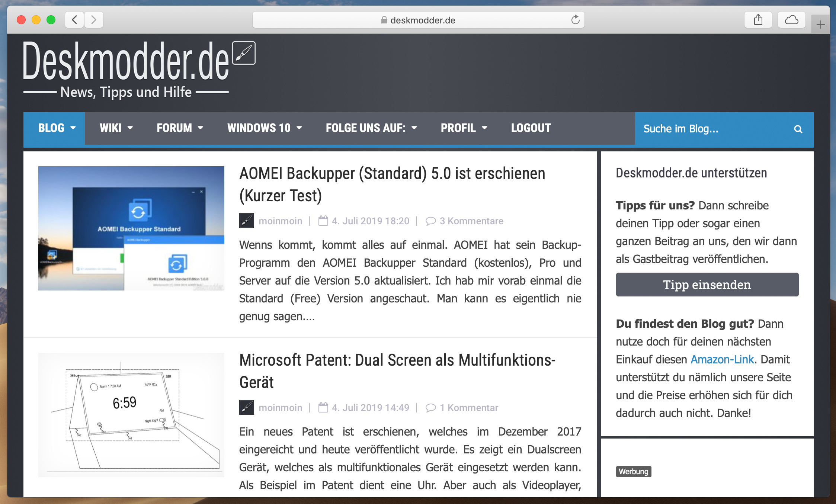Image resolution: width=836 pixels, height=504 pixels.
Task: Click LOGOUT in the navigation bar
Action: 531,128
